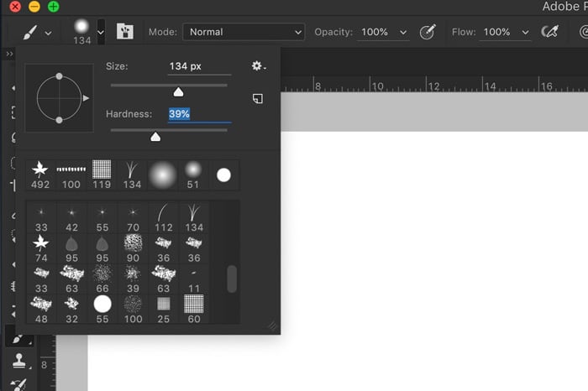Click the brush angle arrow handle

86,98
